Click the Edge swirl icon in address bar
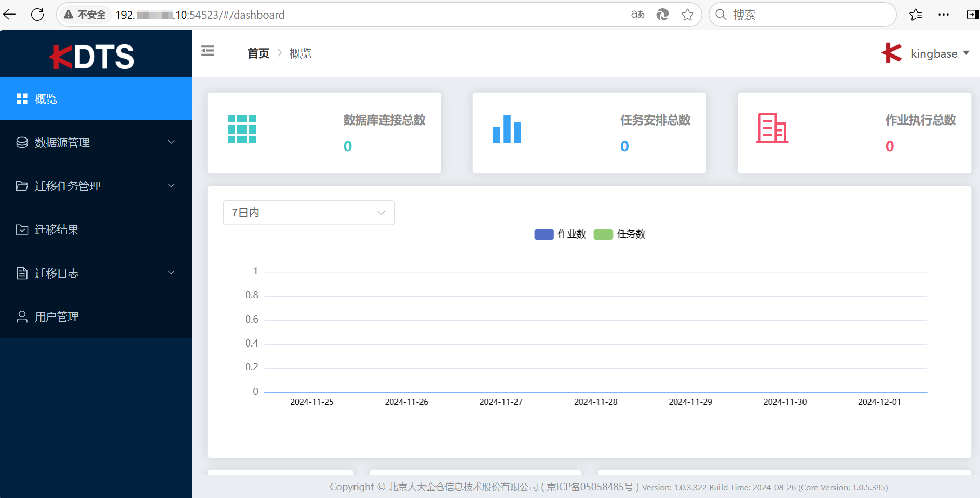 [x=662, y=15]
